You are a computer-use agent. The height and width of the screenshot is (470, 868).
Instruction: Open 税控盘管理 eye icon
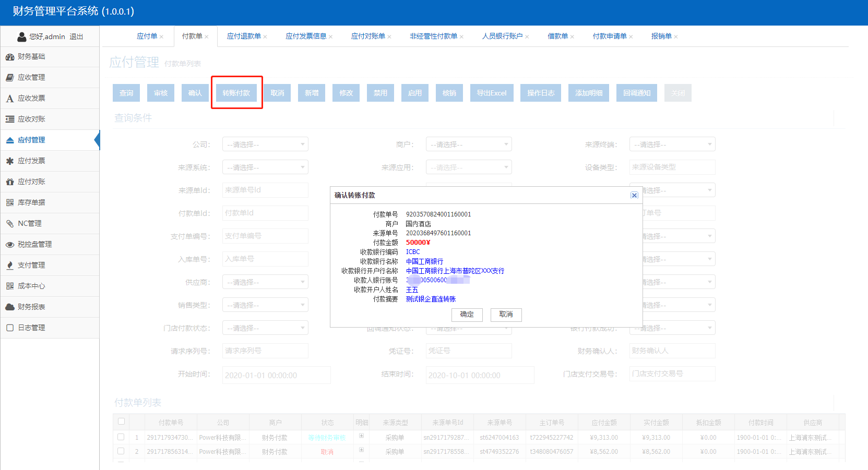pos(9,245)
